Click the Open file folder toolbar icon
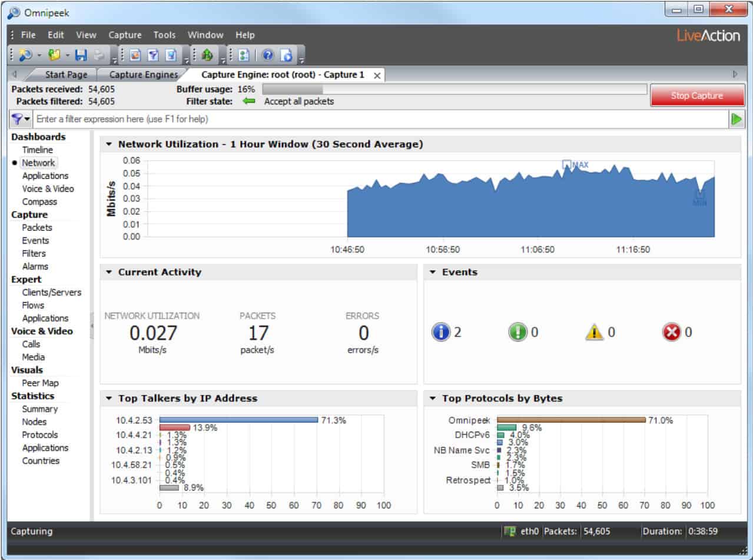Image resolution: width=753 pixels, height=560 pixels. pyautogui.click(x=54, y=55)
